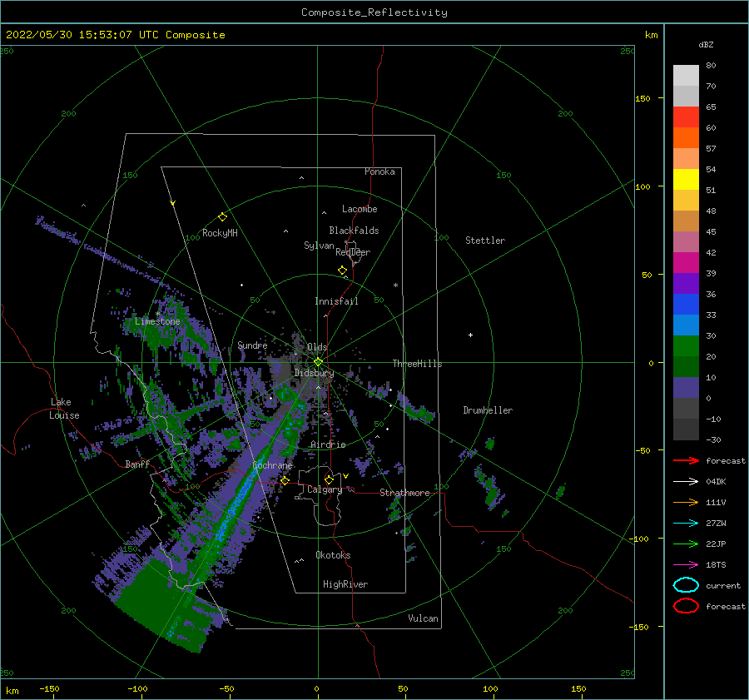This screenshot has height=700, width=749.
Task: Click the red forecast arrow in the legend
Action: pyautogui.click(x=686, y=460)
